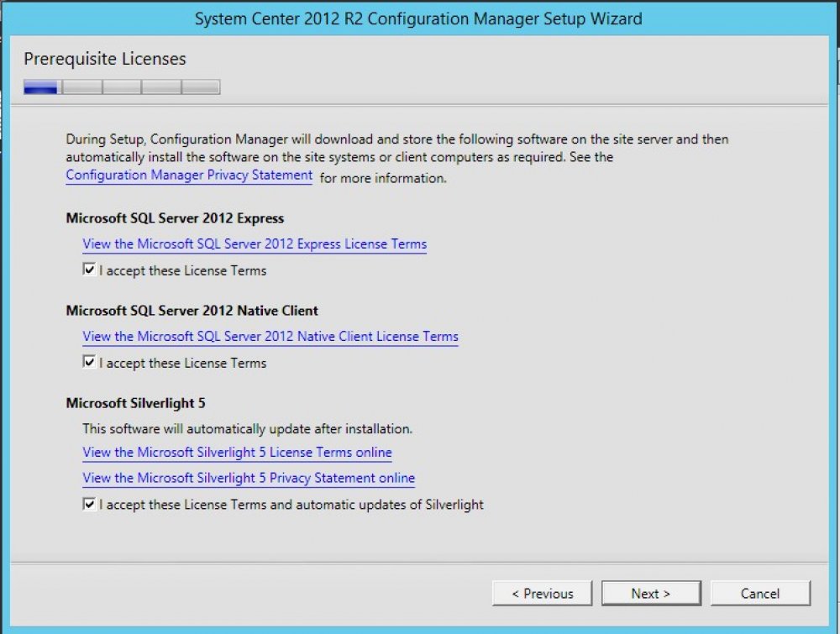
Task: Uncheck SQL Server 2012 Express license acceptance
Action: (x=90, y=270)
